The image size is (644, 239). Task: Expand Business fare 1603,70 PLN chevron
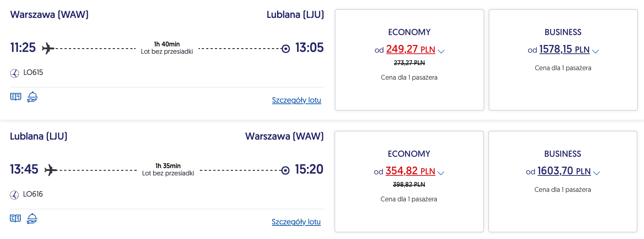[596, 173]
